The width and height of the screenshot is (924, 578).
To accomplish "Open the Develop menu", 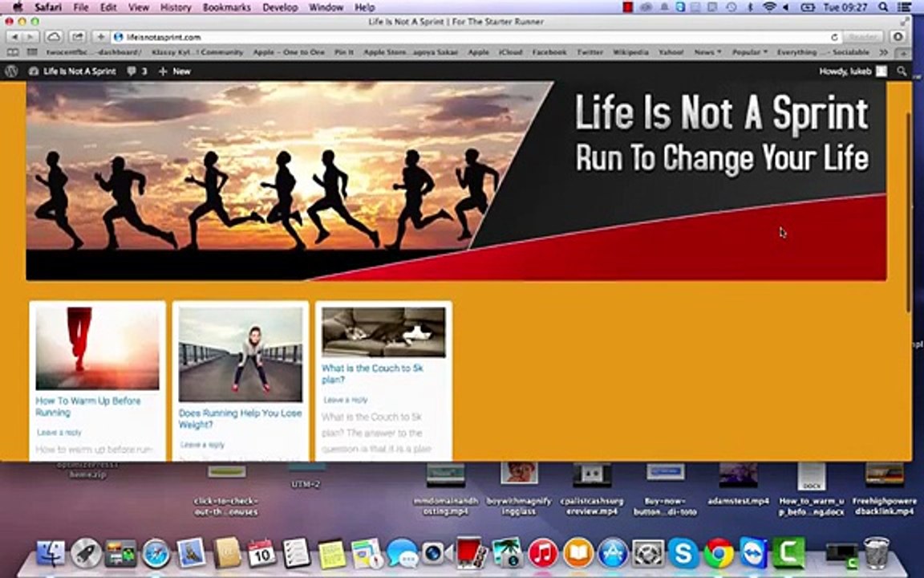I will point(280,7).
